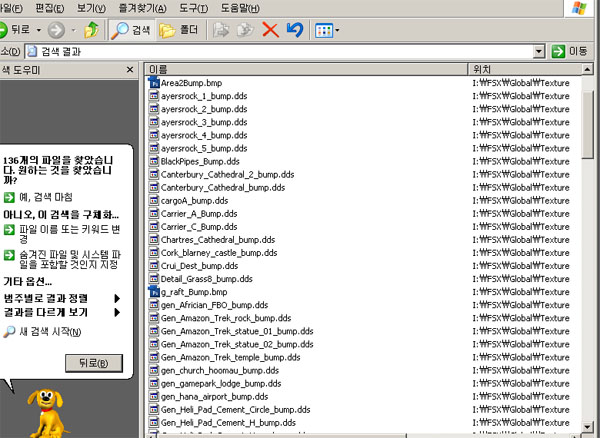The width and height of the screenshot is (600, 438).
Task: Click the Move To folder icon
Action: click(x=221, y=30)
